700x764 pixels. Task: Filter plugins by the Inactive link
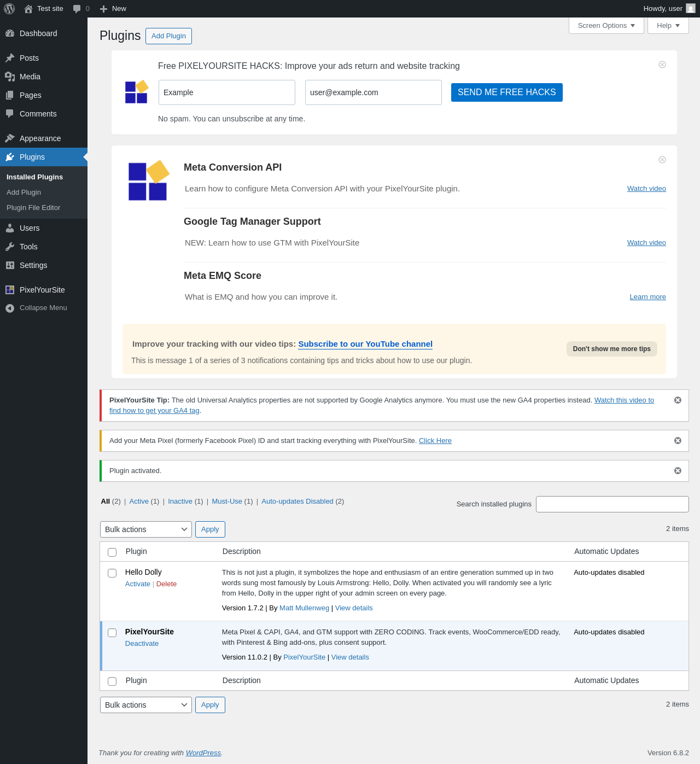[180, 501]
